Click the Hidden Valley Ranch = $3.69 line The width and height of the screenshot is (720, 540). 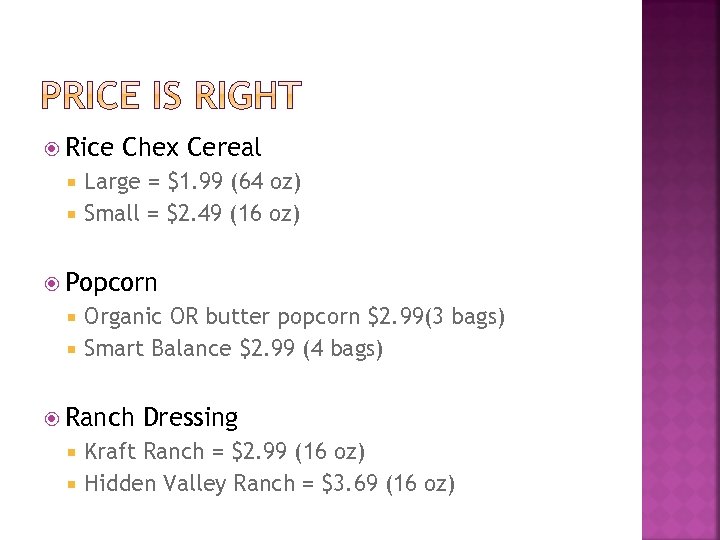point(270,484)
